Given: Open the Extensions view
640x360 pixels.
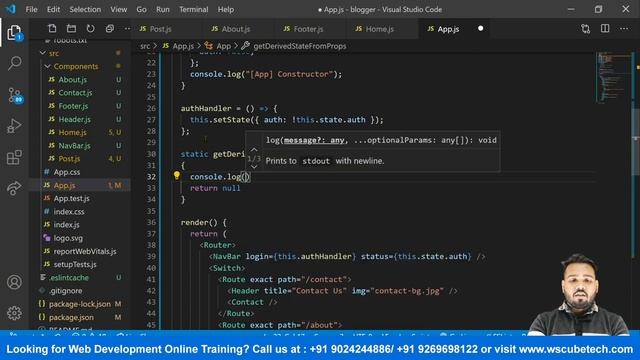Looking at the screenshot, I should click(14, 157).
